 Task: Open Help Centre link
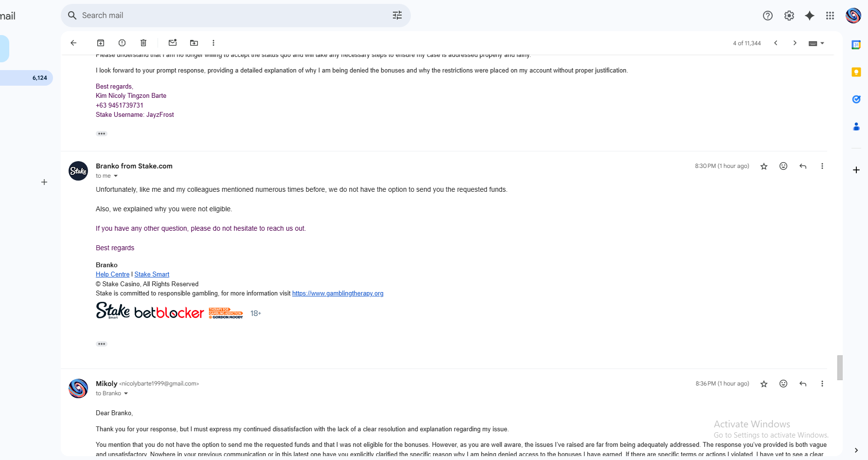point(112,274)
